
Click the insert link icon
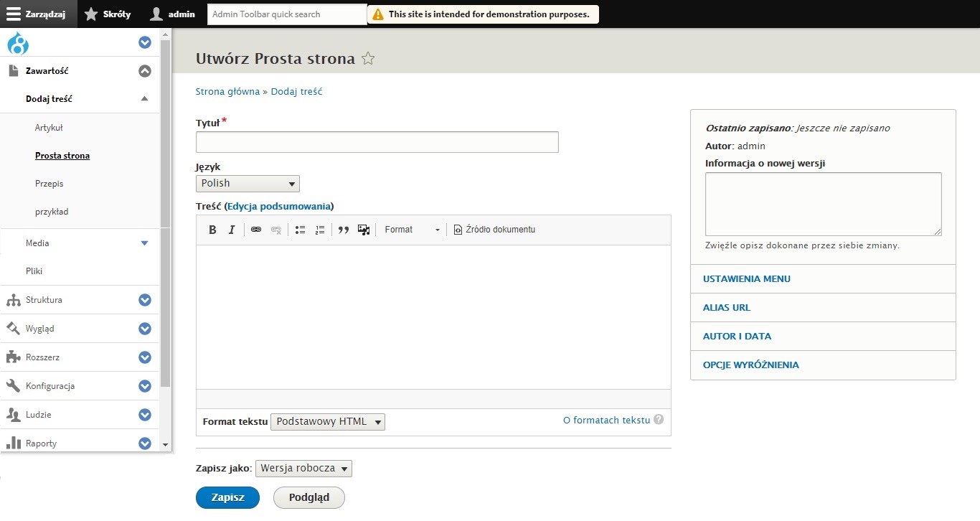click(x=256, y=230)
